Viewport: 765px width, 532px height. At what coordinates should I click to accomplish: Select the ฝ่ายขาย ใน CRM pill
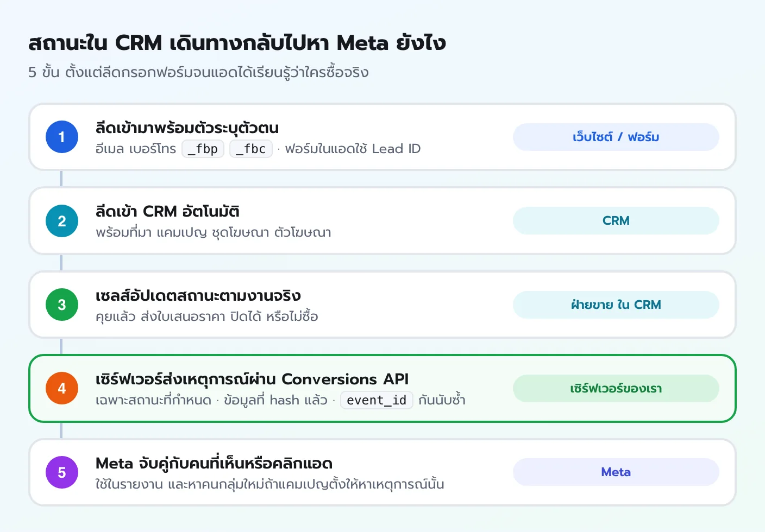tap(616, 305)
